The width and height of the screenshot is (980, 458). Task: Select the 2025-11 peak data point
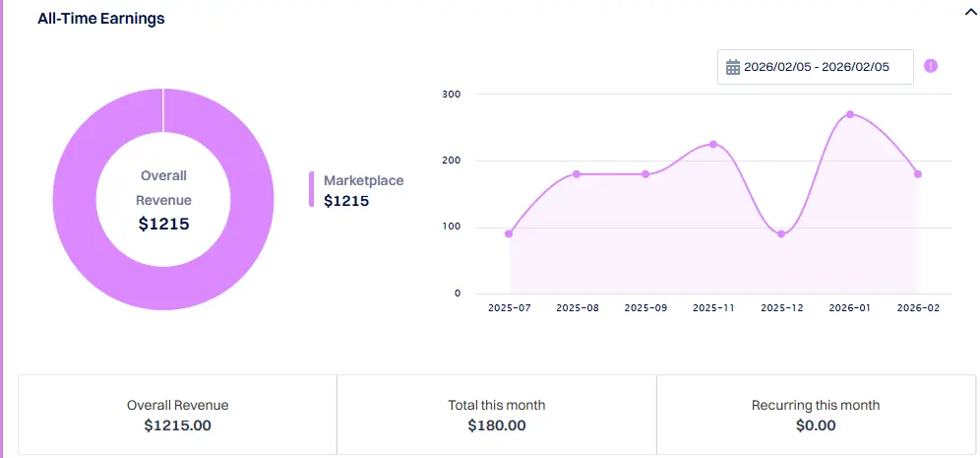tap(713, 144)
